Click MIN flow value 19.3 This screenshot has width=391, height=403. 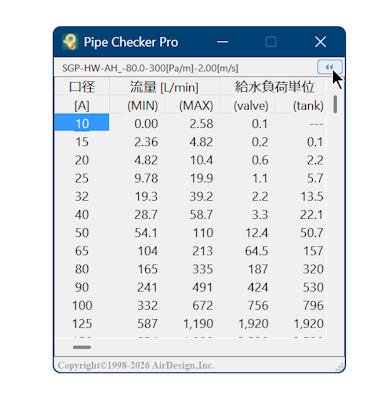(x=146, y=196)
